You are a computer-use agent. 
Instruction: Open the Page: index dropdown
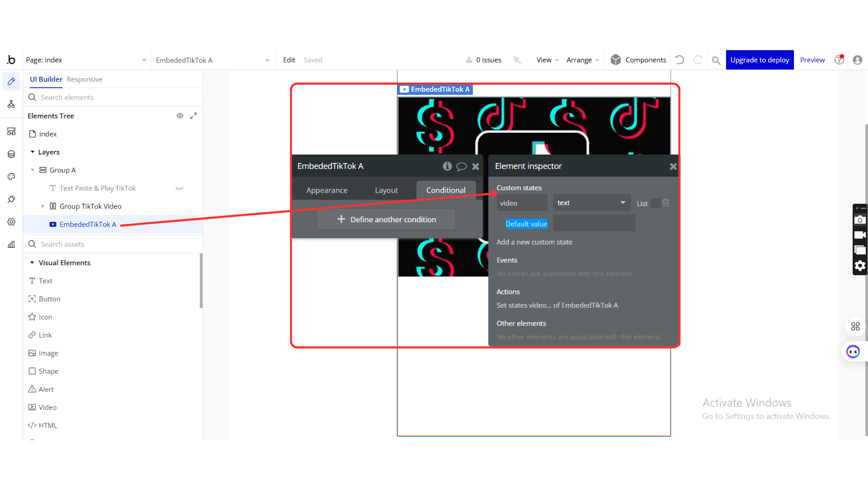point(86,60)
